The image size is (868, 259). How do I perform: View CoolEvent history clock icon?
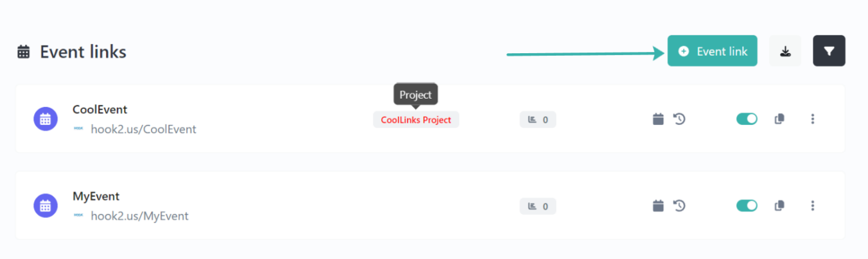point(679,119)
